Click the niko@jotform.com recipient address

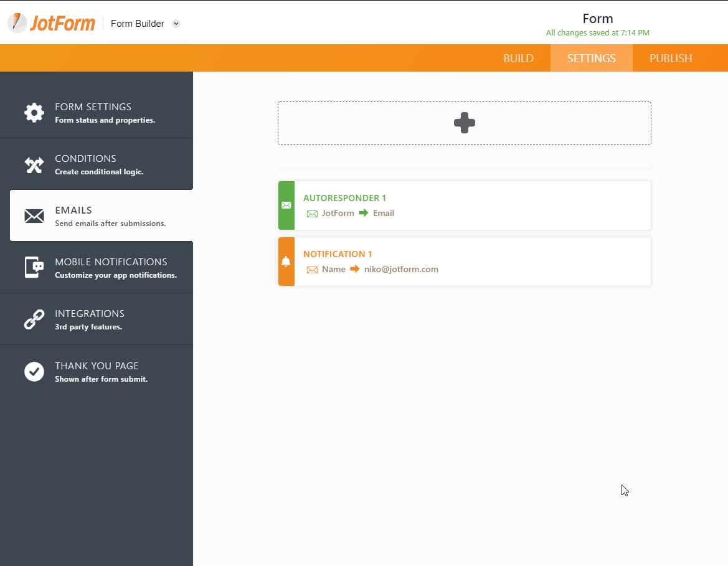pyautogui.click(x=401, y=270)
